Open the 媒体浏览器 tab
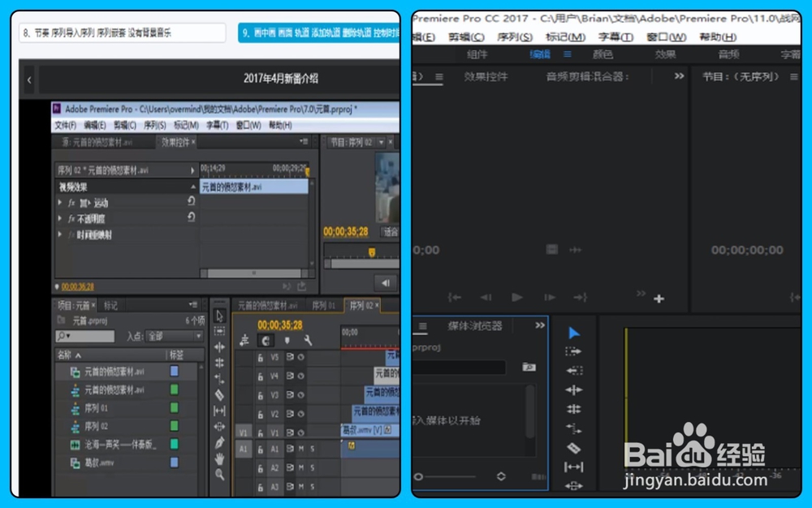 click(x=474, y=326)
